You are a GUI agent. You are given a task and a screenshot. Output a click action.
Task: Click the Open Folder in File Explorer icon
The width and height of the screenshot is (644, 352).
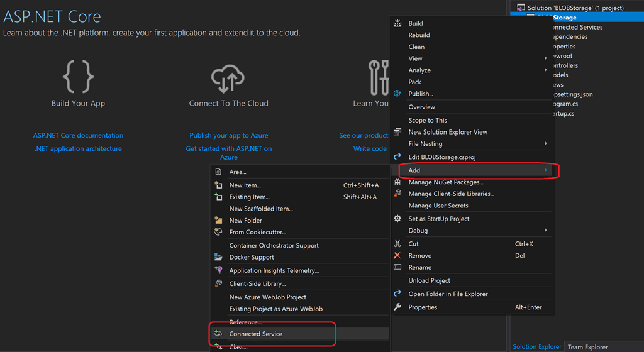click(x=397, y=294)
